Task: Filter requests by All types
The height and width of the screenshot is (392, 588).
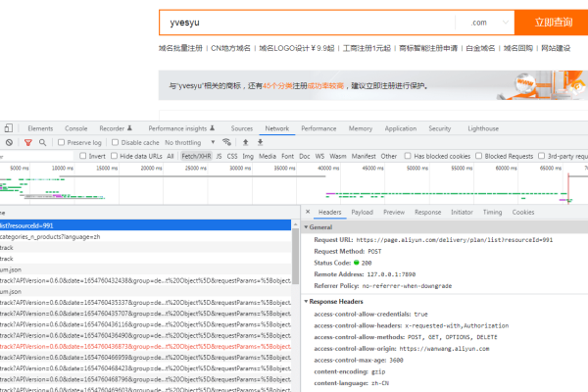Action: pos(171,156)
